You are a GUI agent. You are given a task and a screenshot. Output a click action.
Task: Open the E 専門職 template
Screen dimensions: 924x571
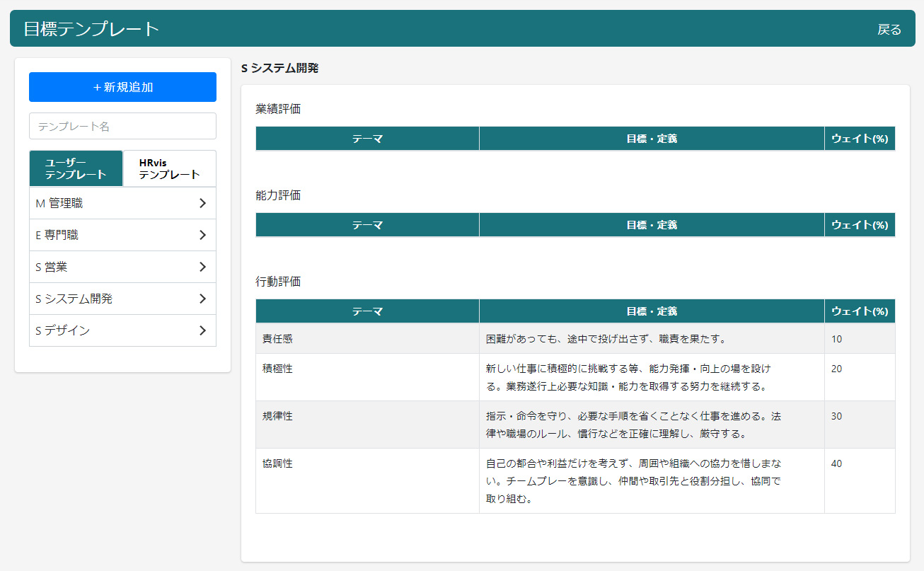[x=122, y=235]
